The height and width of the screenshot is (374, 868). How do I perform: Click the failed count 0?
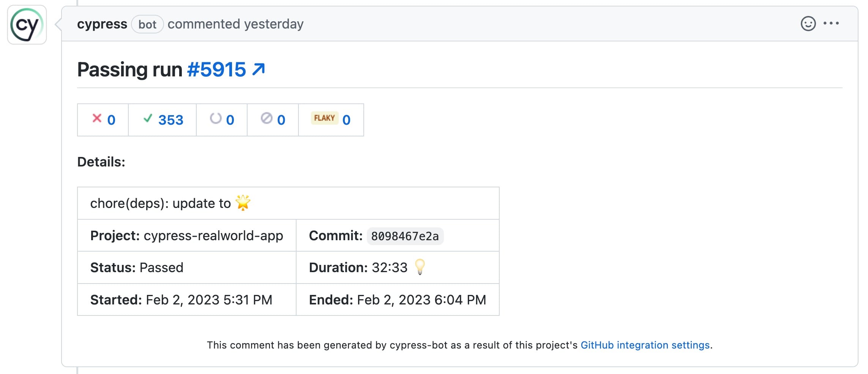pyautogui.click(x=110, y=120)
